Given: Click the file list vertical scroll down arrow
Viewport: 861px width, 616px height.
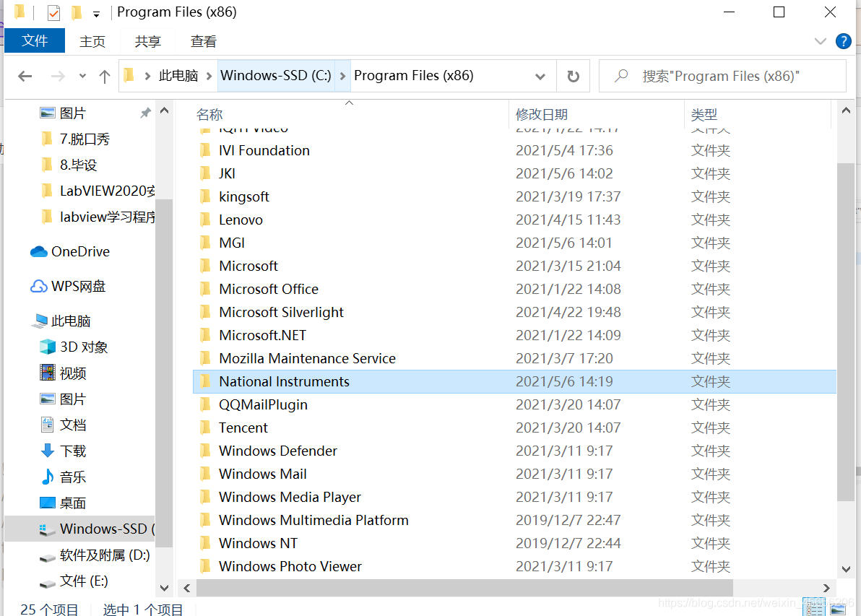Looking at the screenshot, I should pyautogui.click(x=846, y=570).
